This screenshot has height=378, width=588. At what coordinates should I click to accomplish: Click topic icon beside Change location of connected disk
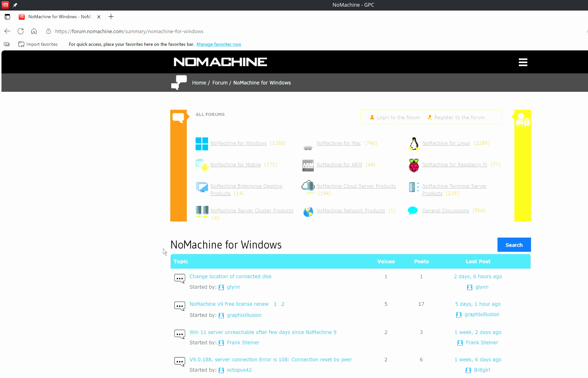tap(180, 279)
